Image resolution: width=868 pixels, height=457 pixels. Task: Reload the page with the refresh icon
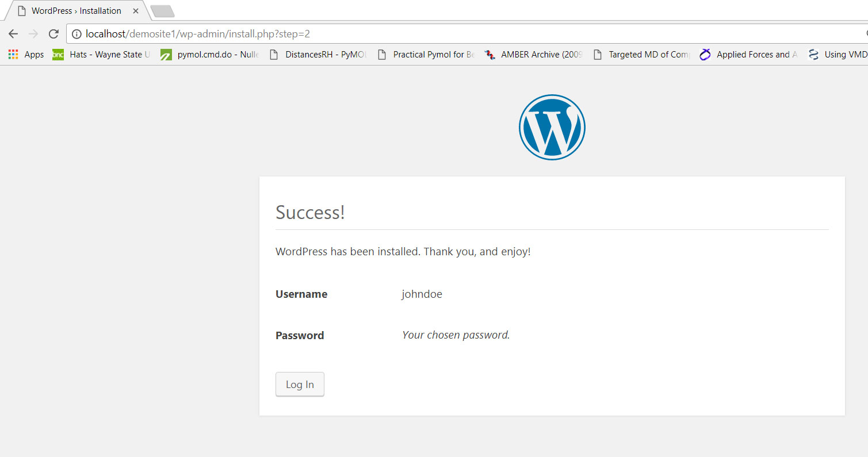coord(53,34)
